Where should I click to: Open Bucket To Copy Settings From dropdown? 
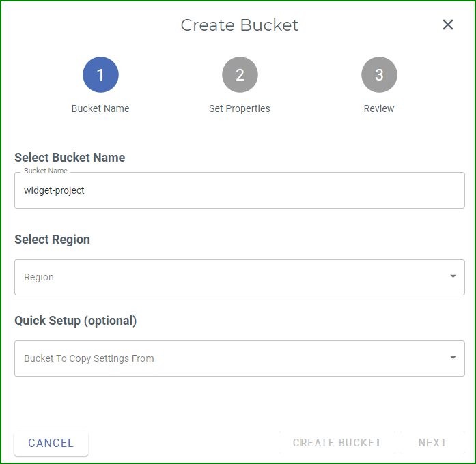232,358
